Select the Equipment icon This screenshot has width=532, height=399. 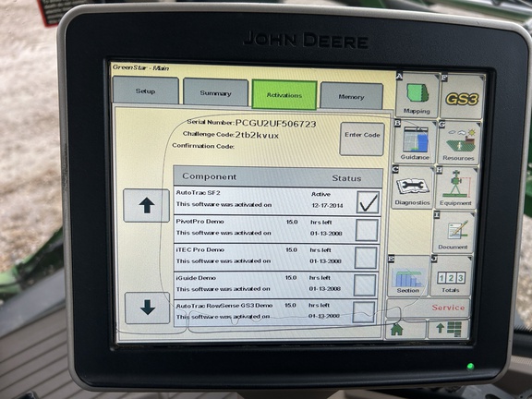(x=456, y=188)
